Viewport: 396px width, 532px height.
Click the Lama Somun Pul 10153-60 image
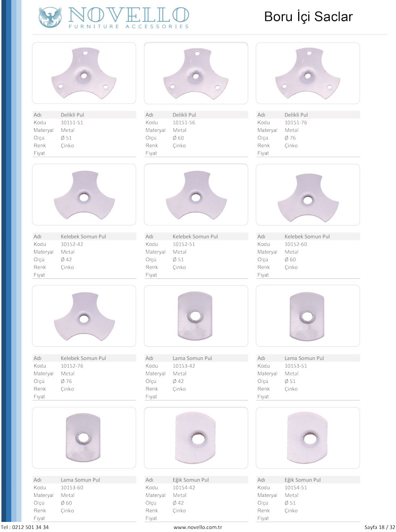pos(84,437)
